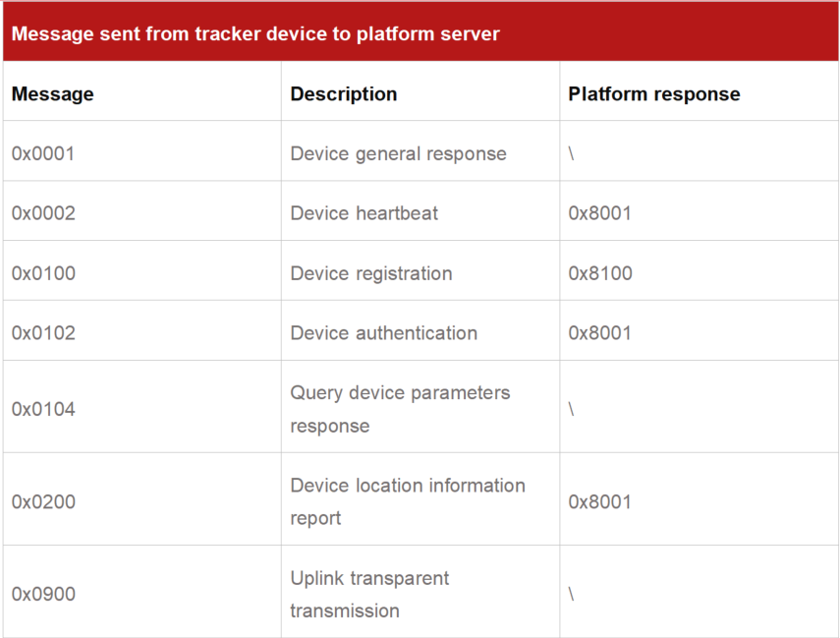Screen dimensions: 840x638
Task: Click the 0x0200 message code
Action: point(43,501)
